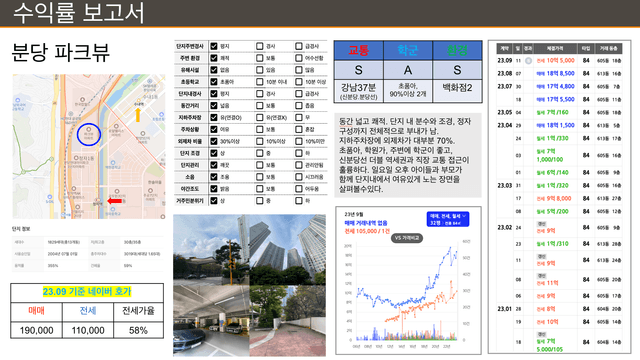This screenshot has width=640, height=360.
Task: Open the brick pathway photo thumbnail
Action: tap(288, 321)
